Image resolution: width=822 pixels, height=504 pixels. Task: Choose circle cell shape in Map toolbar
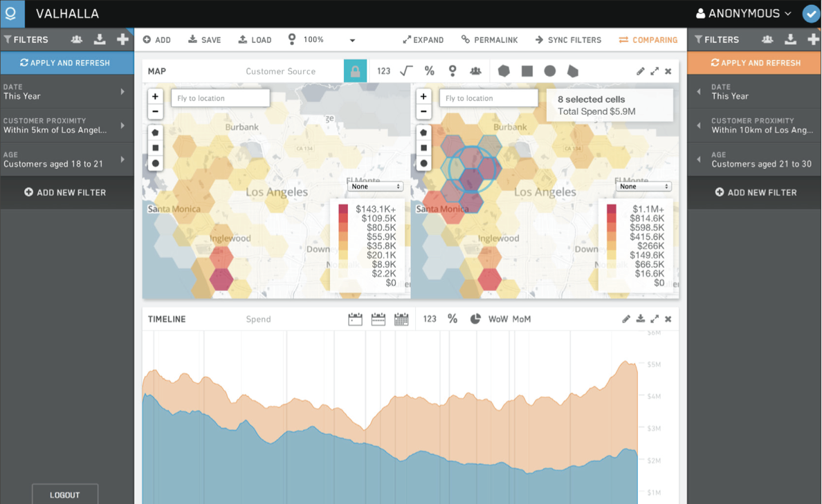pyautogui.click(x=550, y=71)
